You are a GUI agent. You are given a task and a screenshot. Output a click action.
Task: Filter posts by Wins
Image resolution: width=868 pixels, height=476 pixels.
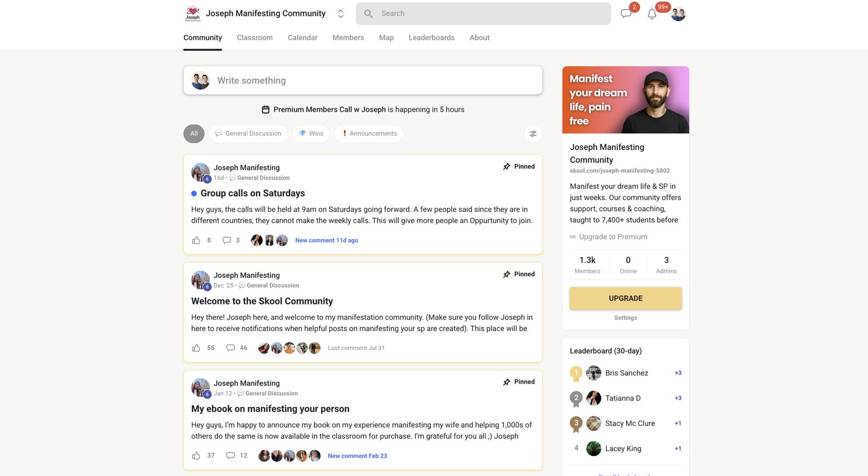311,134
